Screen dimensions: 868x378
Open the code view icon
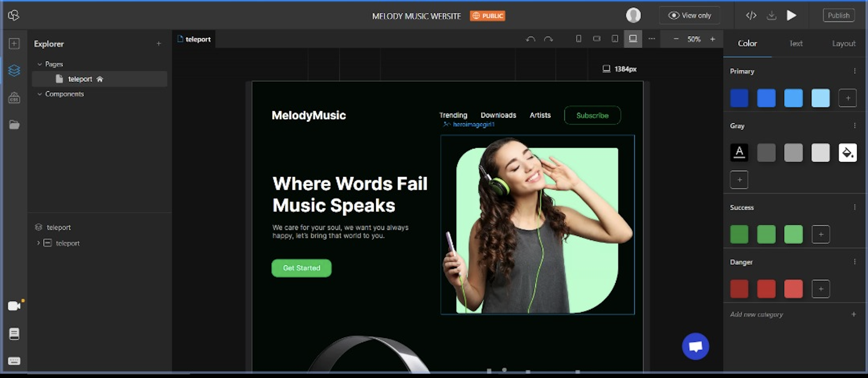pyautogui.click(x=751, y=15)
